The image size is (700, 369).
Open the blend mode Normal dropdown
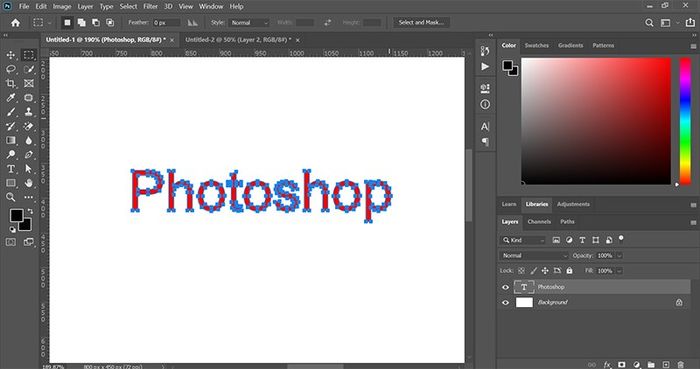534,256
